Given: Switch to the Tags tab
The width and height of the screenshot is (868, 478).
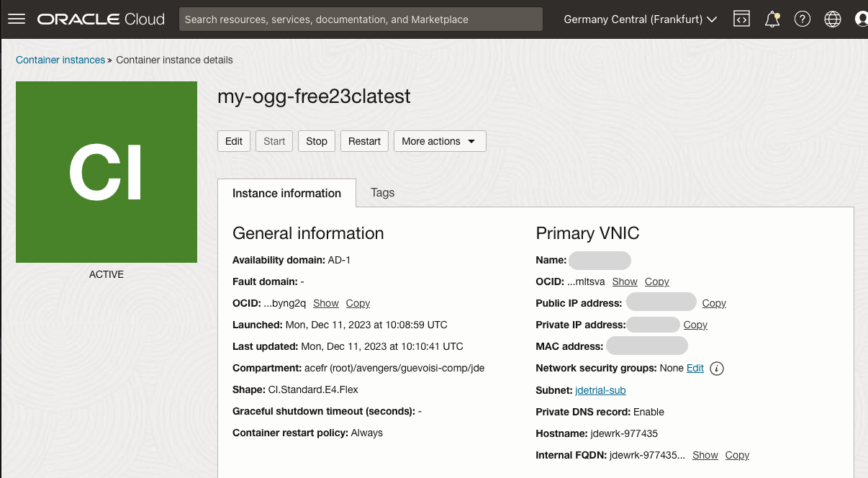Looking at the screenshot, I should coord(382,192).
